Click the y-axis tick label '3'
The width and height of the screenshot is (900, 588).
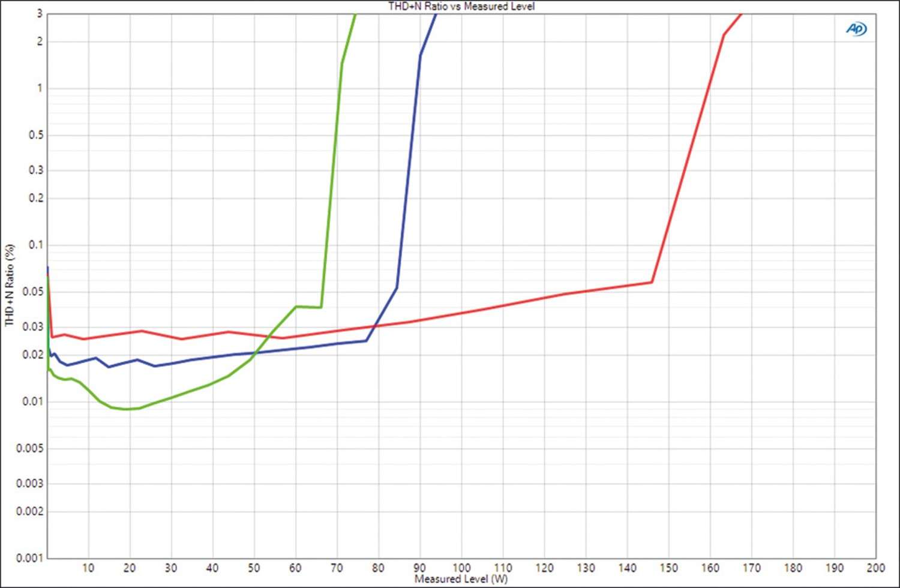40,13
